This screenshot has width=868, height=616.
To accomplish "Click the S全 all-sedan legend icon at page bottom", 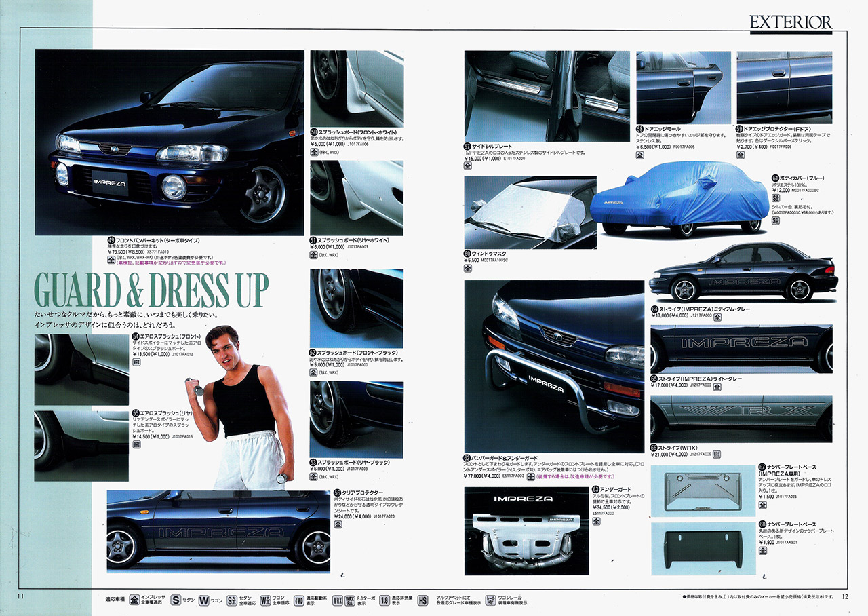I will (233, 600).
